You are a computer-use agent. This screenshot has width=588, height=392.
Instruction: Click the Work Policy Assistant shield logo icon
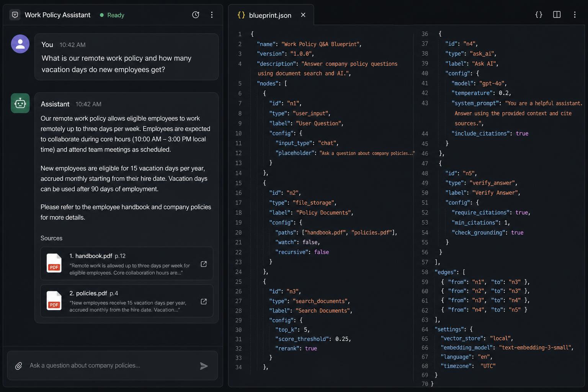15,15
